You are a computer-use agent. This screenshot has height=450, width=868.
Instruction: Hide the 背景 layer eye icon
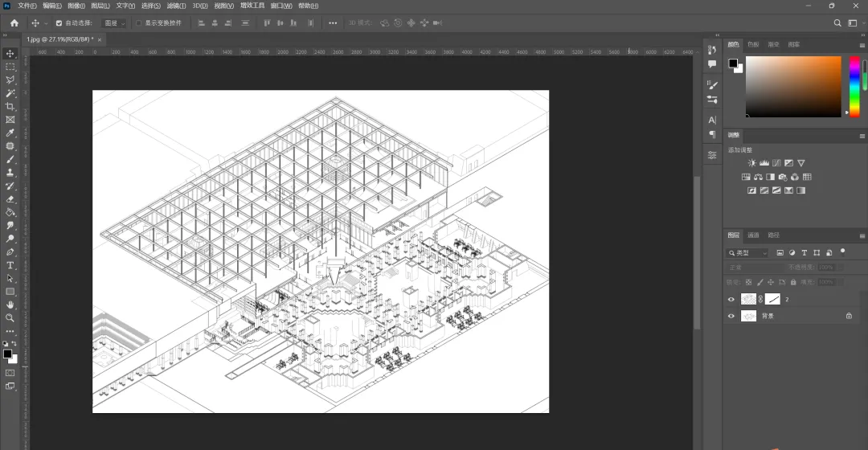(x=731, y=316)
